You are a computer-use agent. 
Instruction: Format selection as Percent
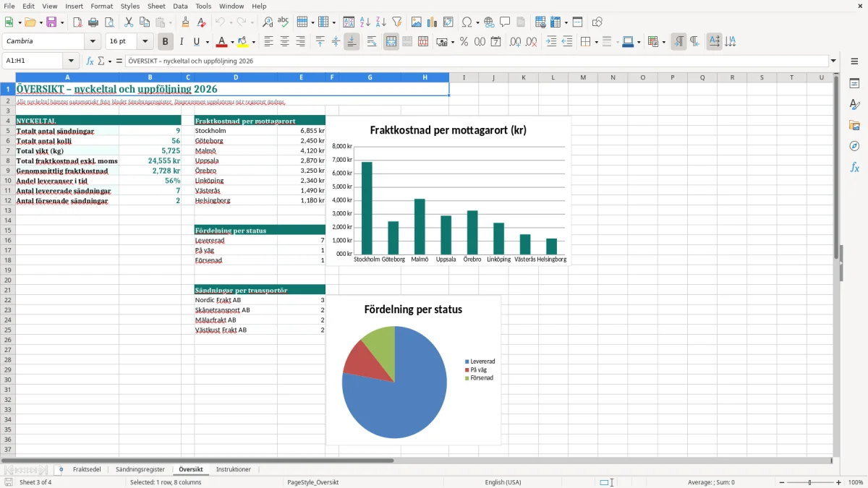point(464,42)
